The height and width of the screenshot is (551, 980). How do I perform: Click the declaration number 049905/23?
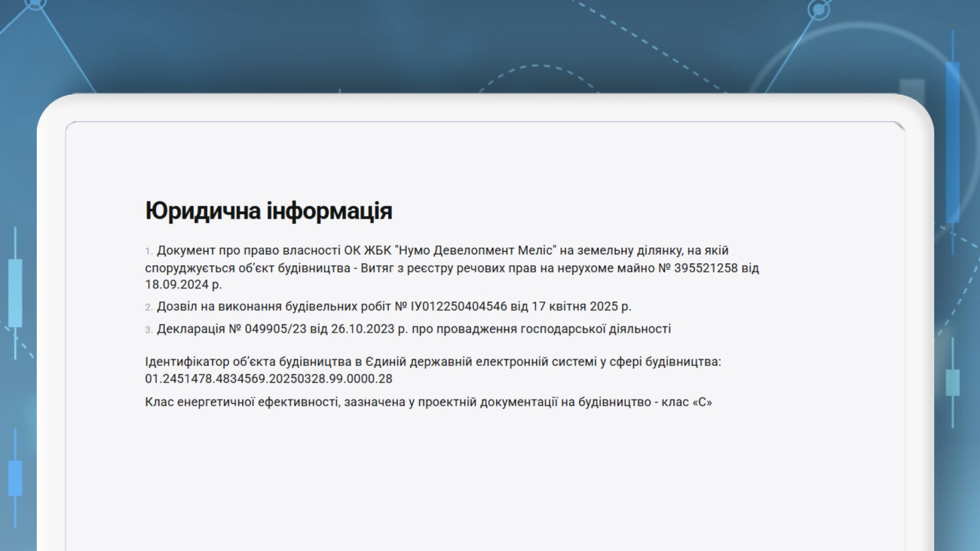[276, 329]
